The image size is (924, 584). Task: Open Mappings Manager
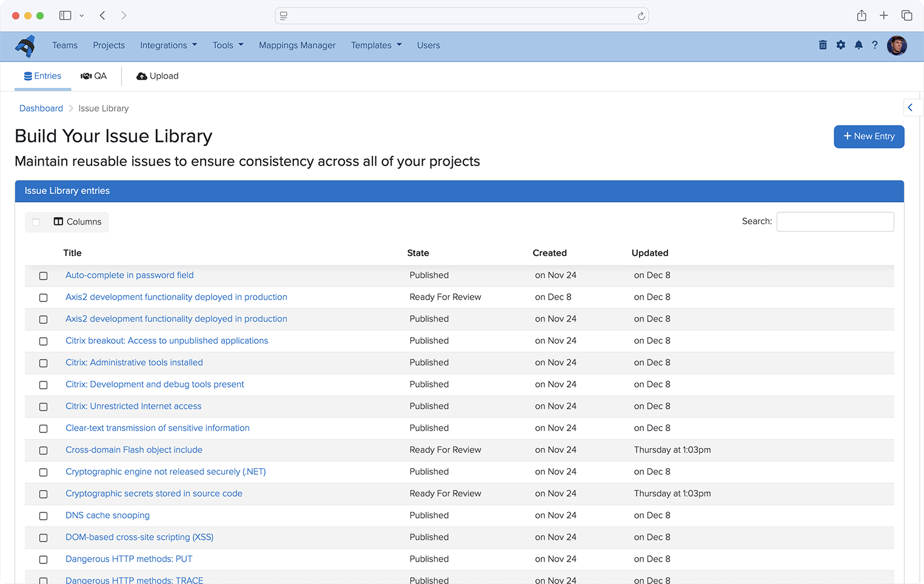[297, 45]
